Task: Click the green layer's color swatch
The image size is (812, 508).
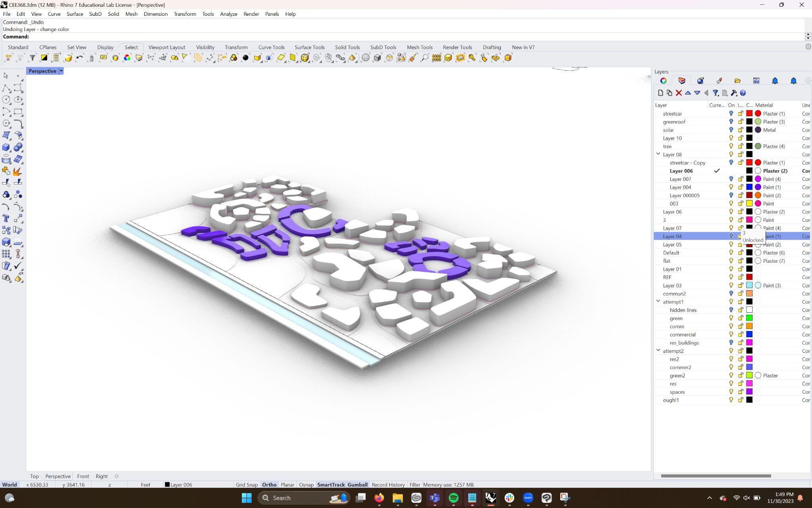Action: pos(749,318)
